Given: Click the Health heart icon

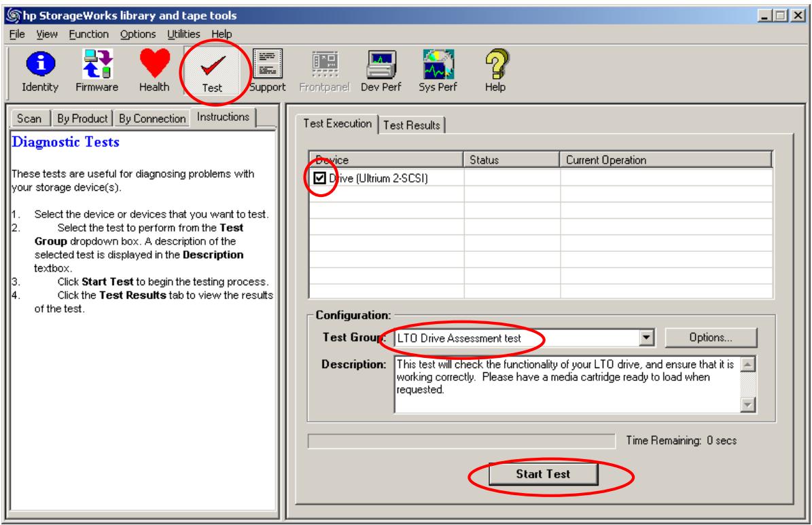Looking at the screenshot, I should (154, 71).
